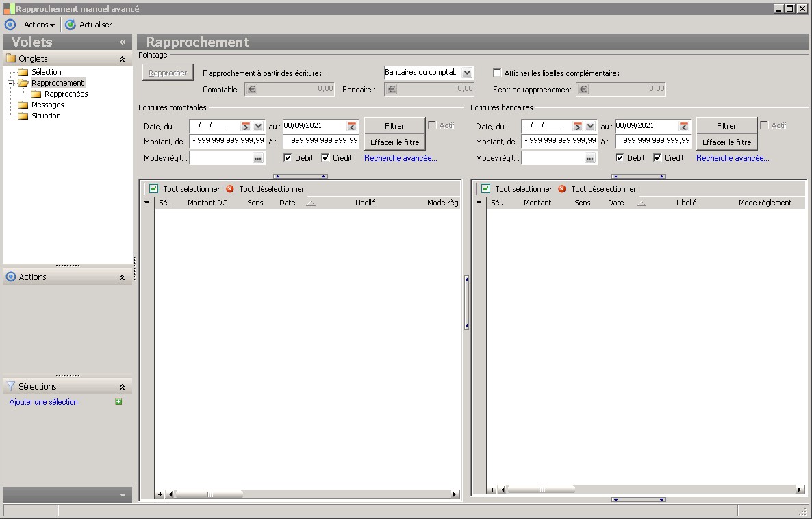Collapse the Onglets section
This screenshot has height=519, width=812.
(122, 59)
